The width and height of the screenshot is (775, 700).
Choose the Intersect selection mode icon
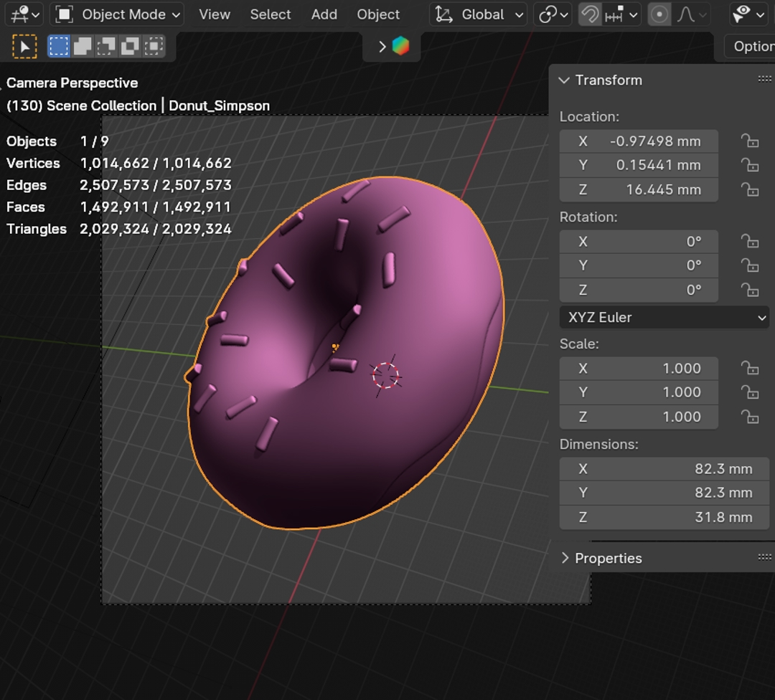(154, 47)
